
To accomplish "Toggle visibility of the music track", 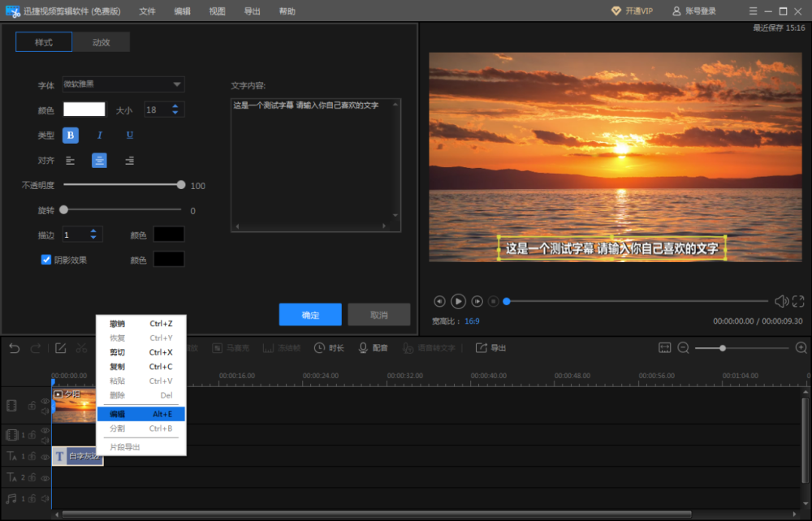I will [45, 498].
